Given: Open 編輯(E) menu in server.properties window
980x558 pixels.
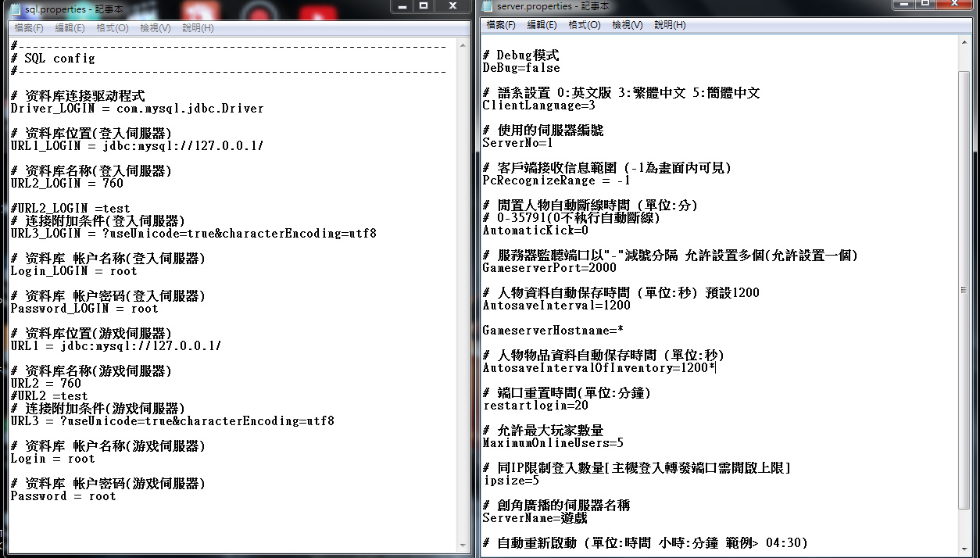Looking at the screenshot, I should click(542, 25).
